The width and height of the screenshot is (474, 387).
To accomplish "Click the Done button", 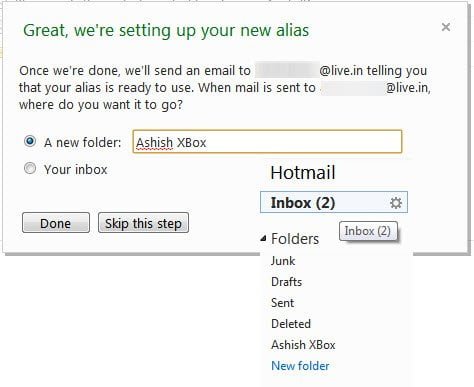I will click(56, 223).
